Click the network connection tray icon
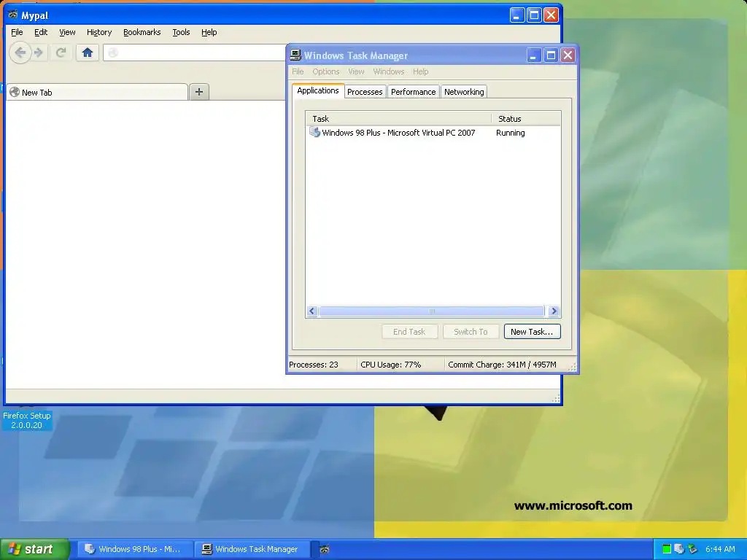The width and height of the screenshot is (747, 560). pyautogui.click(x=692, y=549)
